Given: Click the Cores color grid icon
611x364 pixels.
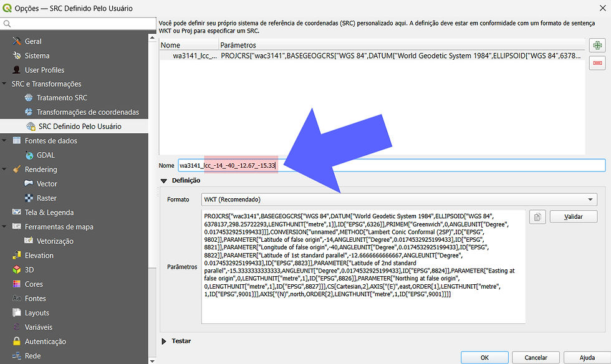Looking at the screenshot, I should point(16,284).
